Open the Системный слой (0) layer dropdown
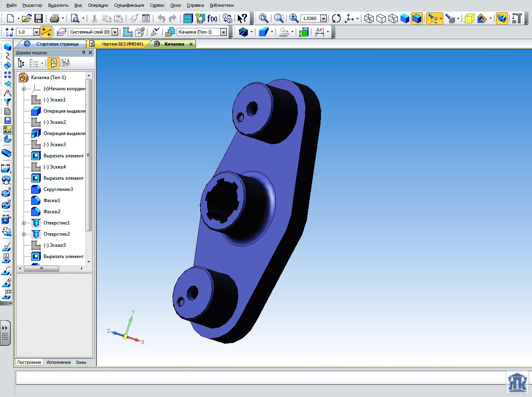This screenshot has width=532, height=397. [115, 32]
